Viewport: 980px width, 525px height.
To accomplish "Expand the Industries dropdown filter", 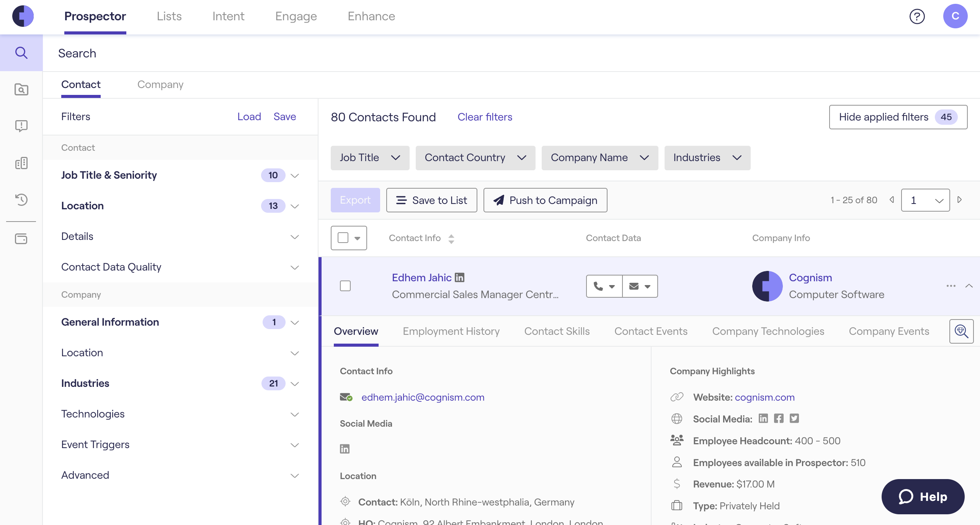I will tap(707, 157).
